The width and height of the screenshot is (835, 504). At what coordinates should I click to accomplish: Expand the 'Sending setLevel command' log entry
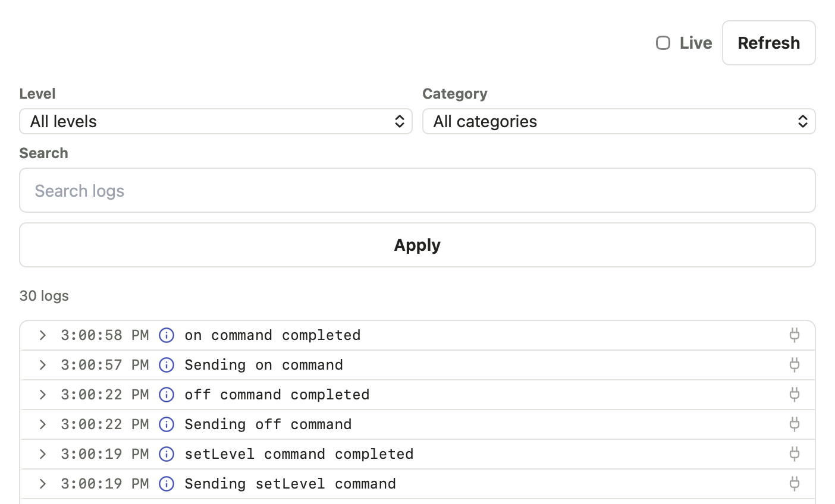click(43, 484)
